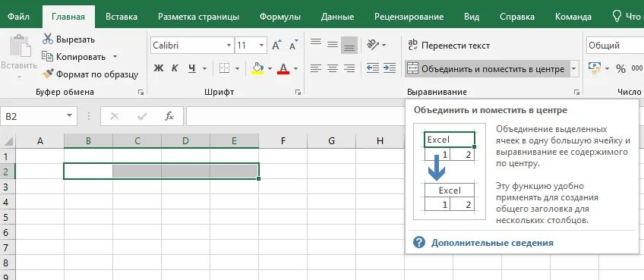Image resolution: width=644 pixels, height=280 pixels.
Task: Click the Decrease Indent icon
Action: click(x=373, y=68)
